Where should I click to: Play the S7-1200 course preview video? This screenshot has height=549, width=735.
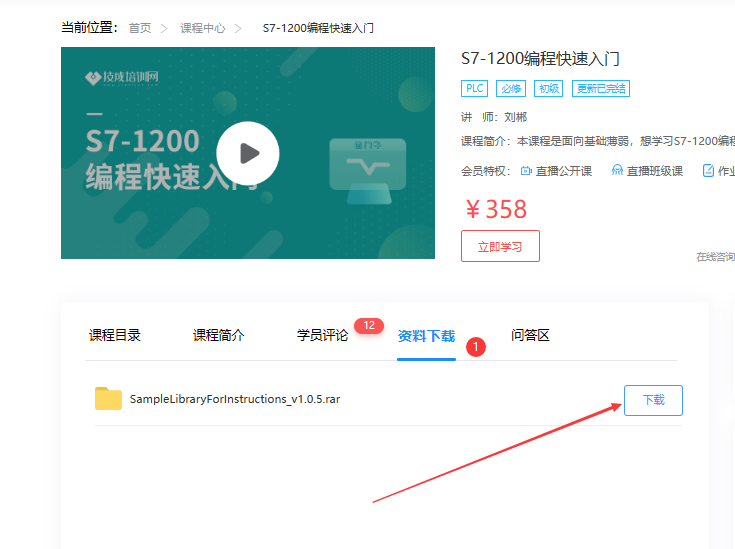tap(248, 153)
